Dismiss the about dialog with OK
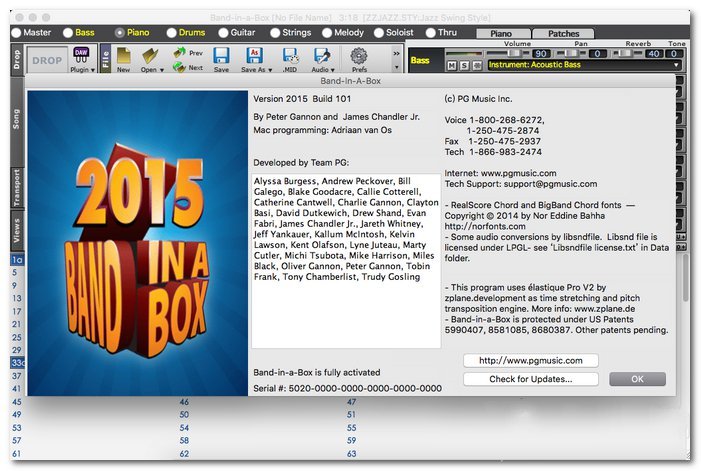The width and height of the screenshot is (701, 471). [637, 379]
